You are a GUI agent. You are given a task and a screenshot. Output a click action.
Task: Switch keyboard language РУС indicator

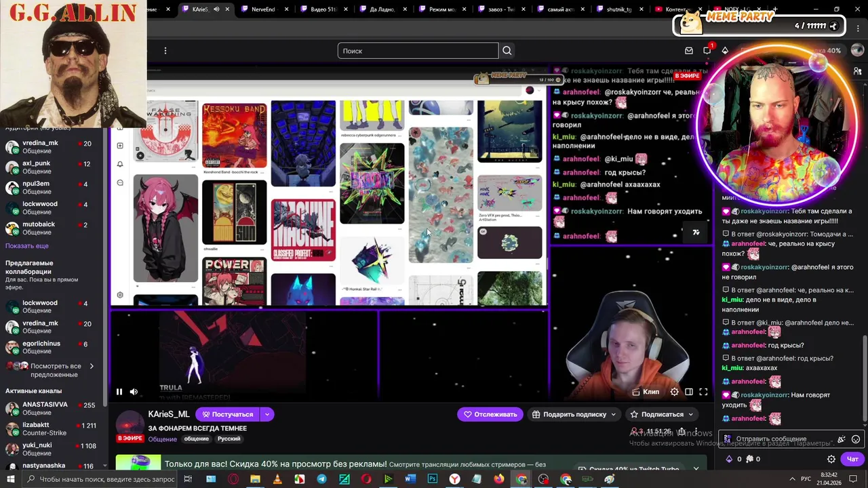[806, 479]
